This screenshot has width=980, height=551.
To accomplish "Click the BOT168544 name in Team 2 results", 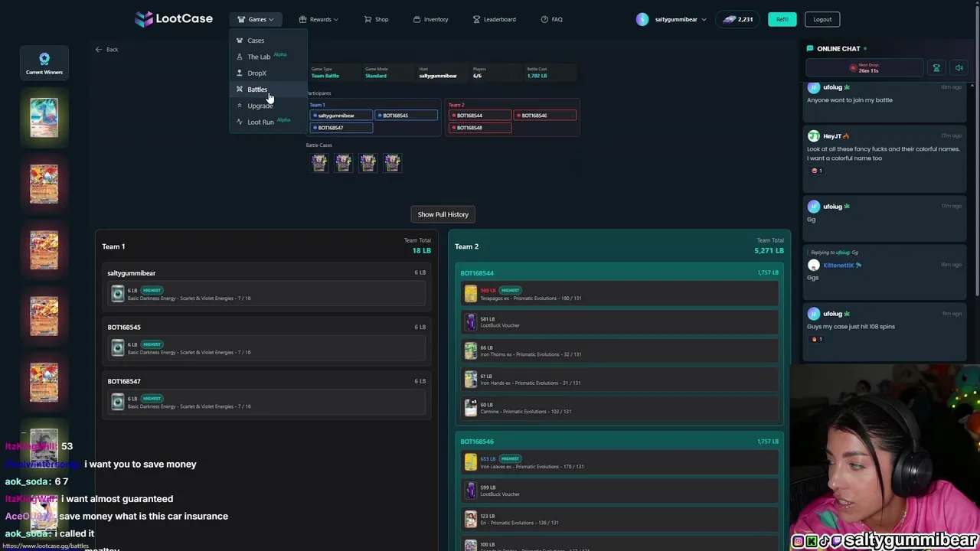I will (477, 273).
